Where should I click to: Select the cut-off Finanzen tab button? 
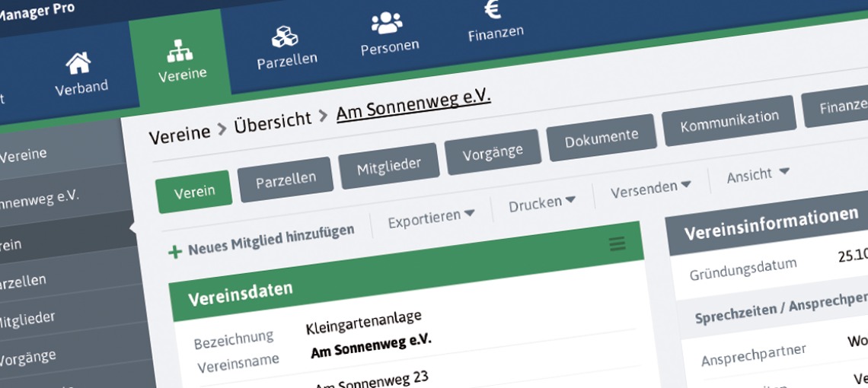834,106
